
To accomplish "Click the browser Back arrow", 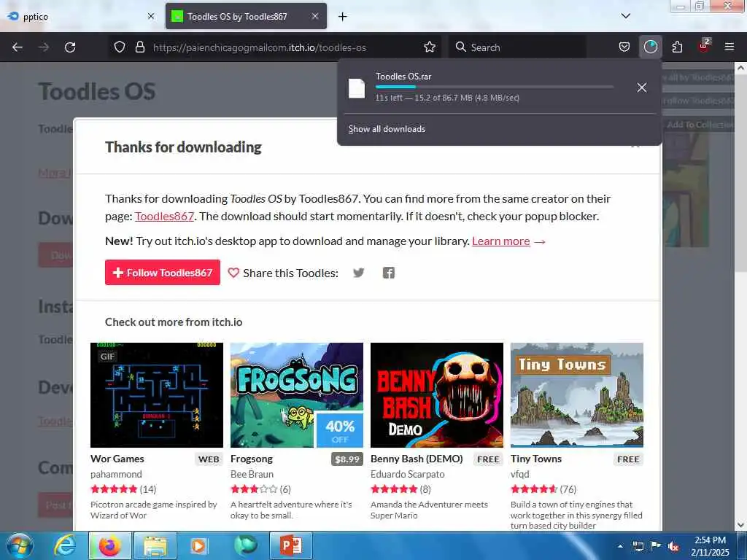I will point(18,47).
